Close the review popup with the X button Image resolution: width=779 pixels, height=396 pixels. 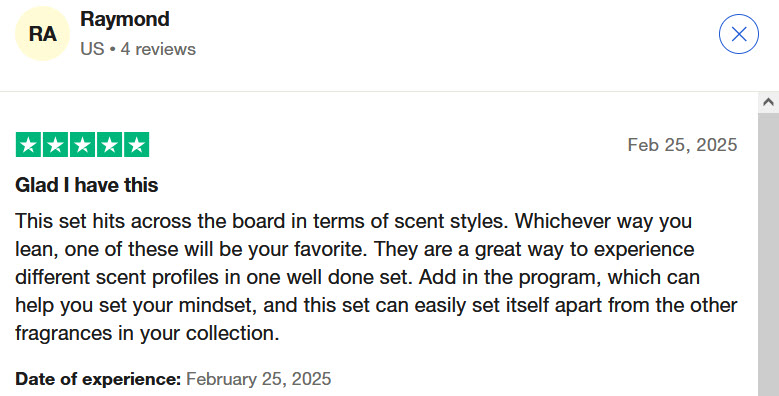[x=738, y=34]
